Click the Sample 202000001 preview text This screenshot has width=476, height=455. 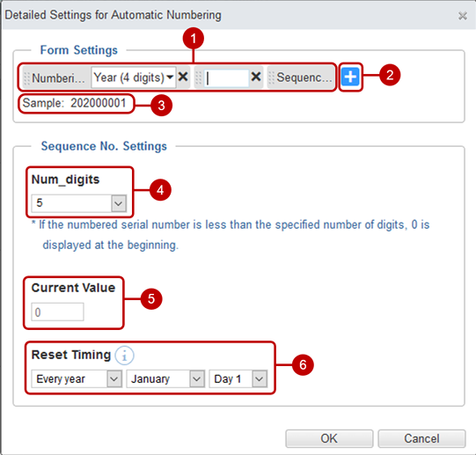click(x=75, y=103)
